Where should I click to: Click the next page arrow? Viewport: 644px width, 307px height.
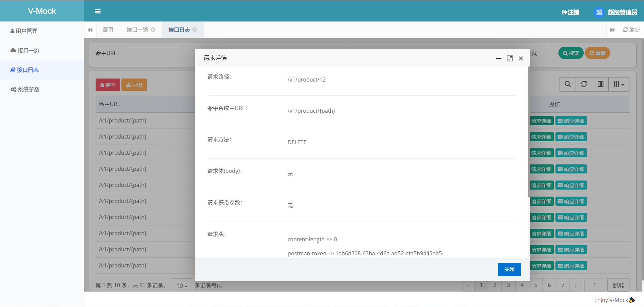coord(576,285)
